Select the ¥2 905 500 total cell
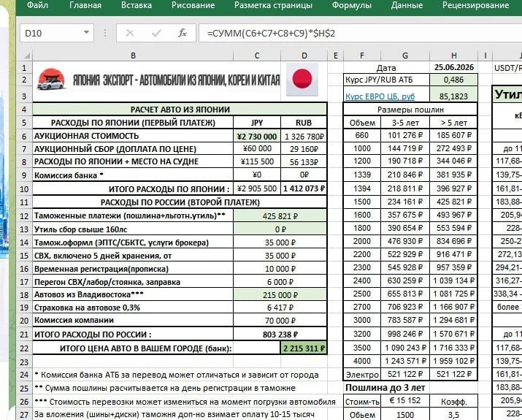522x420 pixels. (257, 189)
